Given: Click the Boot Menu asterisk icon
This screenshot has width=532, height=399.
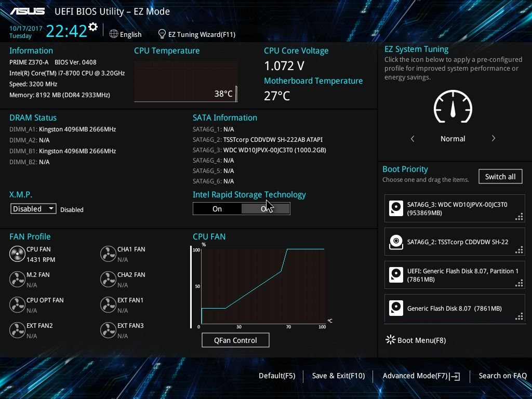Looking at the screenshot, I should coord(391,340).
